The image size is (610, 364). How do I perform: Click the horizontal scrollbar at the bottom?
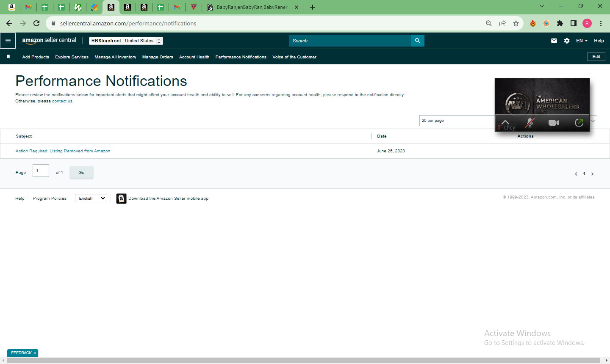click(303, 360)
